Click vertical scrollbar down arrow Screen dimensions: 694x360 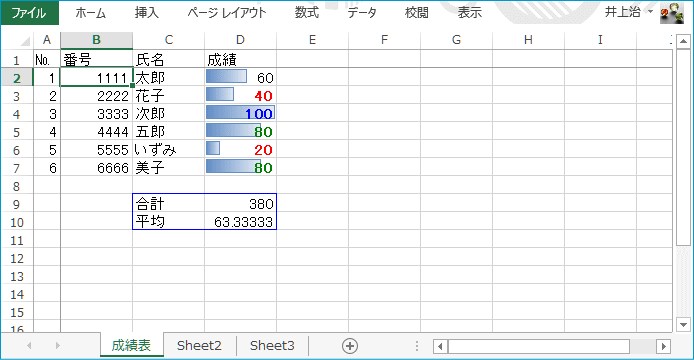[x=683, y=325]
